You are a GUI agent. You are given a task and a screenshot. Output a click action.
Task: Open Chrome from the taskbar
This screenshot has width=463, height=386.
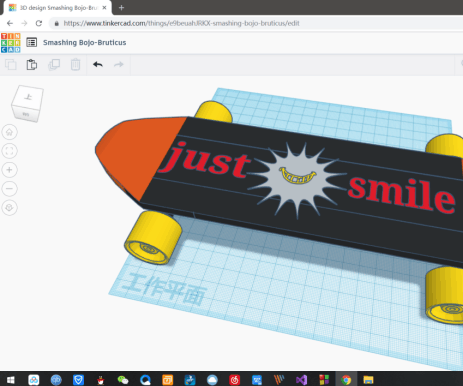[x=346, y=380]
